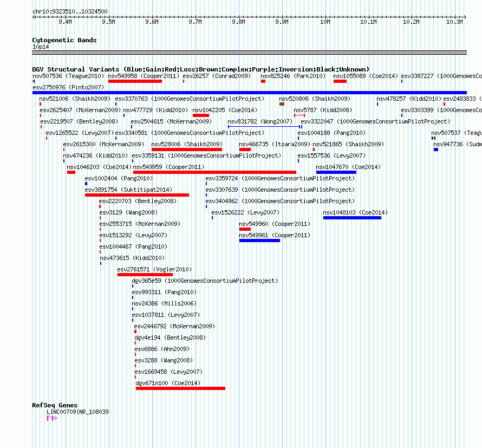Click the dgv365e59 1000Genomes label
The width and height of the screenshot is (482, 448).
(x=205, y=281)
